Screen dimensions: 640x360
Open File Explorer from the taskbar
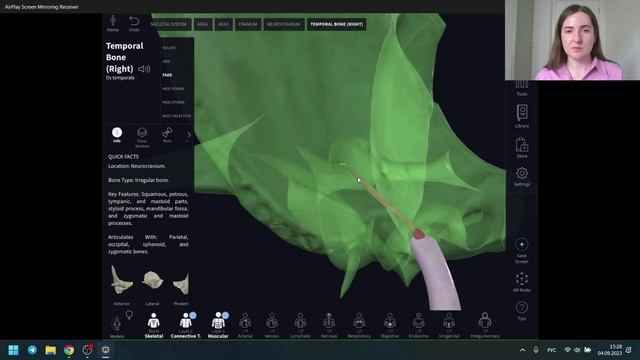(x=51, y=350)
